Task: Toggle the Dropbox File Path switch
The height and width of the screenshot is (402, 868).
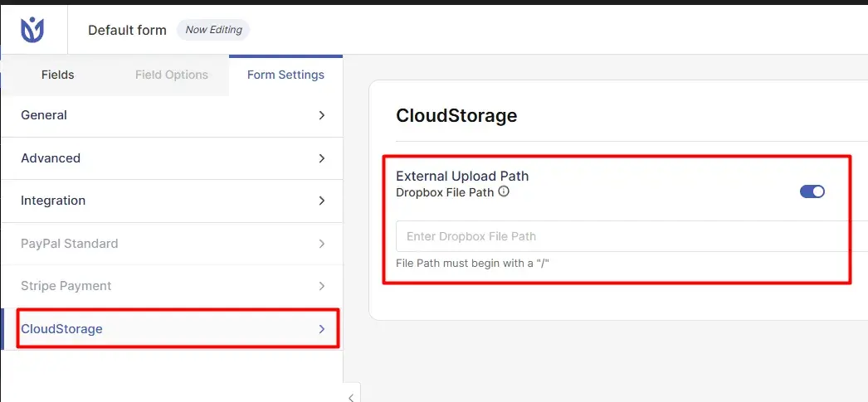Action: [812, 191]
